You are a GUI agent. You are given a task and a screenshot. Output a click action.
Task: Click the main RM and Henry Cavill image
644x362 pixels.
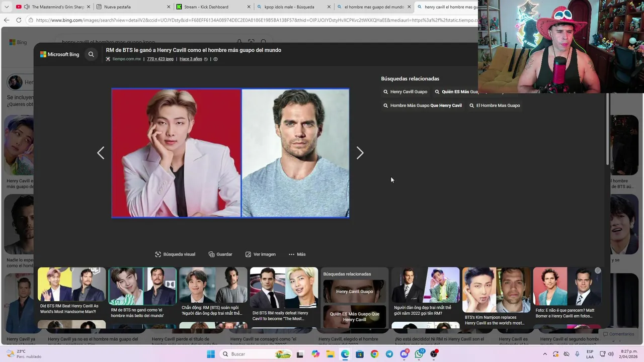(230, 153)
